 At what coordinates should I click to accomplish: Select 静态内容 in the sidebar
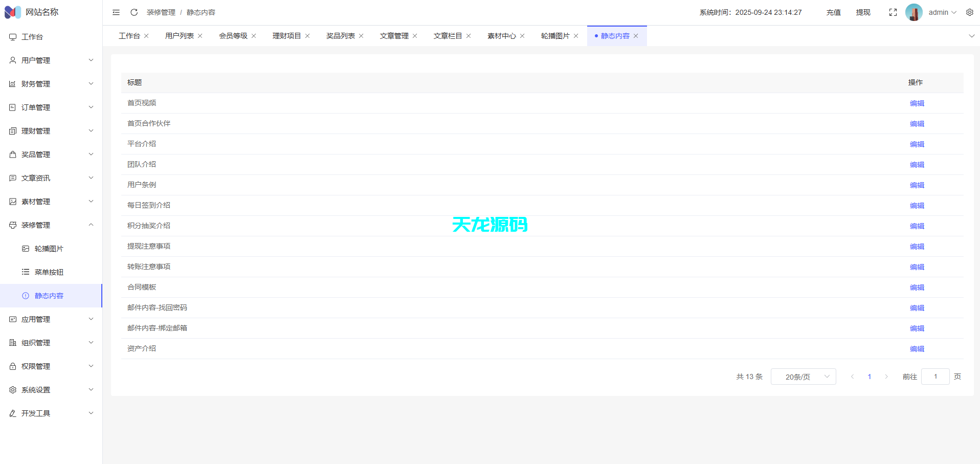[x=49, y=295]
